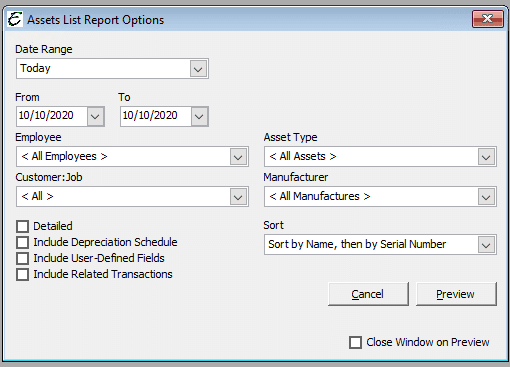Image resolution: width=510 pixels, height=367 pixels.
Task: Check Include Related Transactions
Action: coord(22,275)
